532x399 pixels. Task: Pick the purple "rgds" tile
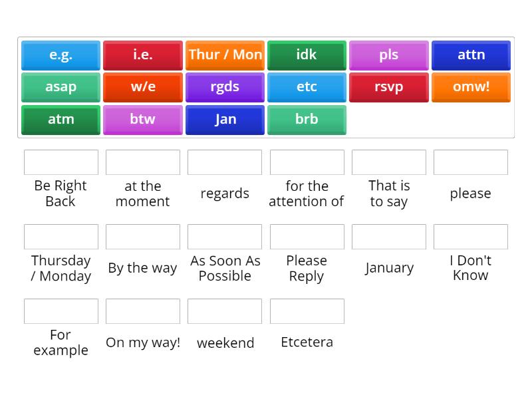click(225, 87)
